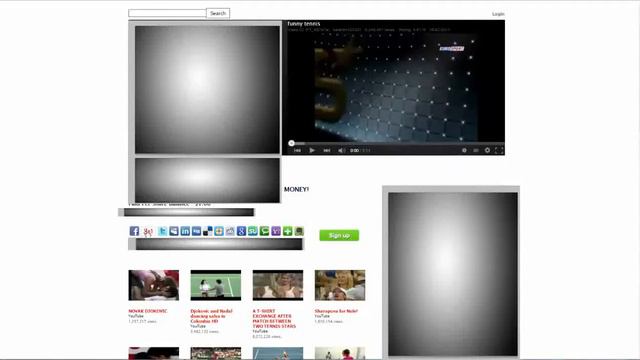Click the Djokovic and Nadal dancing title link
This screenshot has width=640, height=360.
coord(211,316)
